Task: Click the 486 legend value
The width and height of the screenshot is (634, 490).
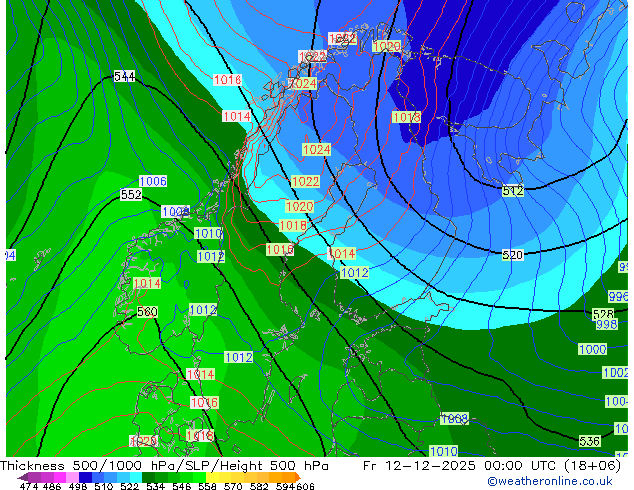Action: pyautogui.click(x=52, y=486)
